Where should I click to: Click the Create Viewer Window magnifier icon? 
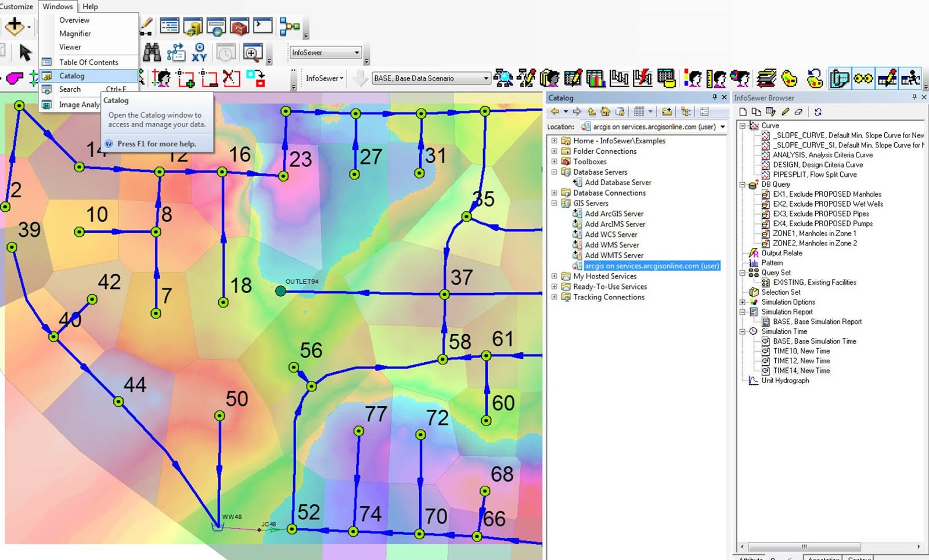pyautogui.click(x=253, y=52)
